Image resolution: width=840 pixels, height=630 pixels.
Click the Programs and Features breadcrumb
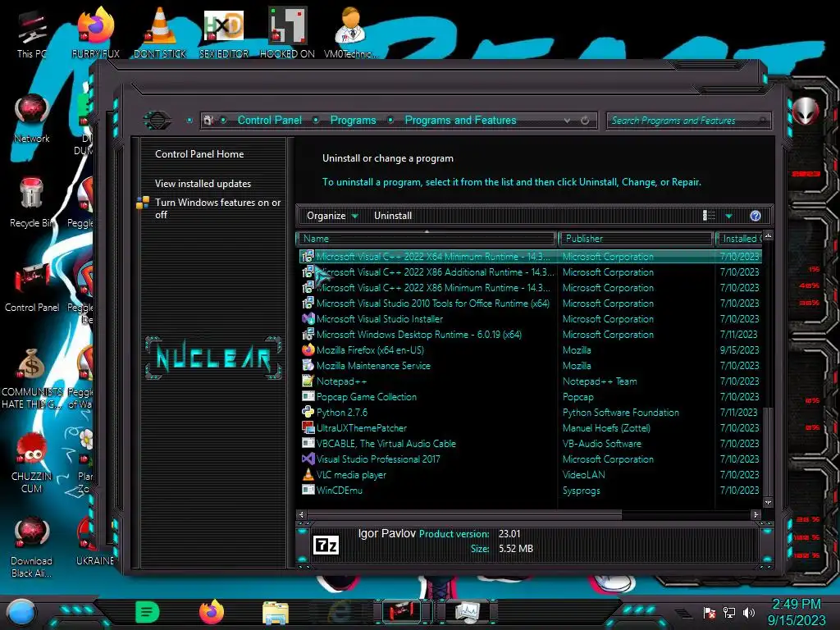point(460,120)
